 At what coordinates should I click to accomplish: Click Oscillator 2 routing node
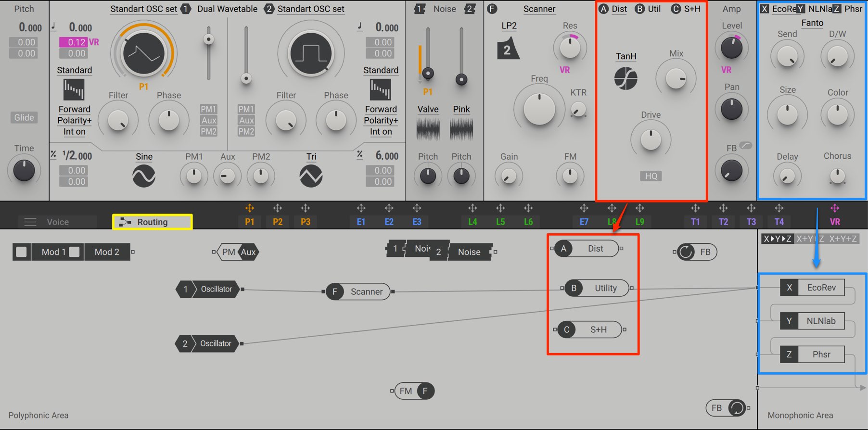point(207,343)
